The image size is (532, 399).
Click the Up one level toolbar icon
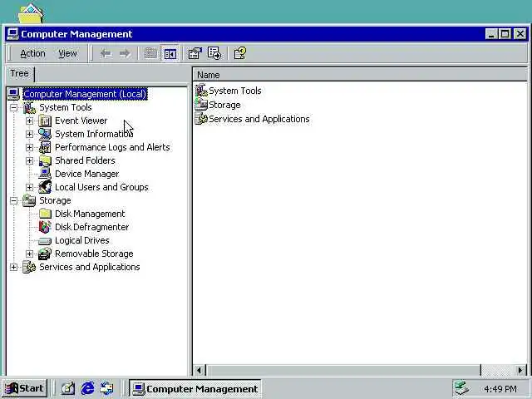150,53
